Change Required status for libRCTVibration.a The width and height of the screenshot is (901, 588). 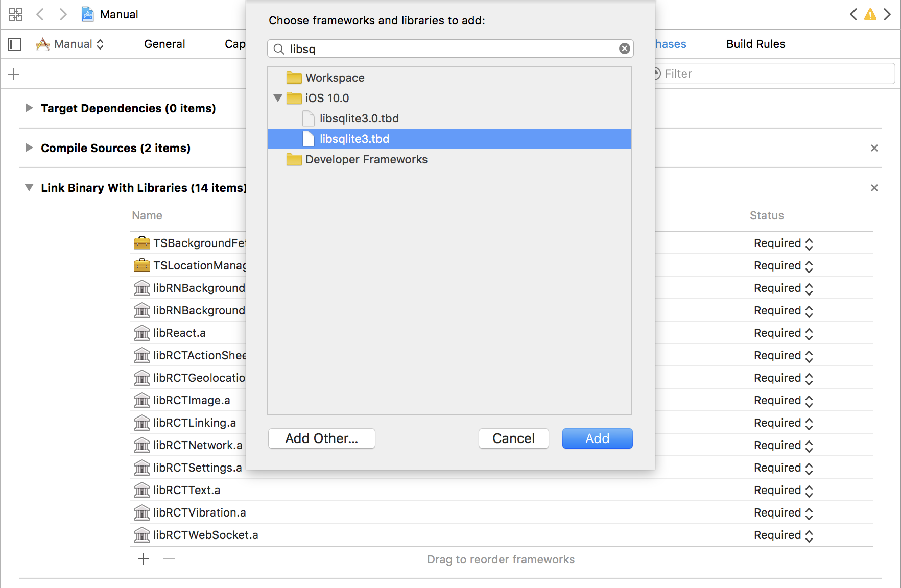[x=783, y=513]
